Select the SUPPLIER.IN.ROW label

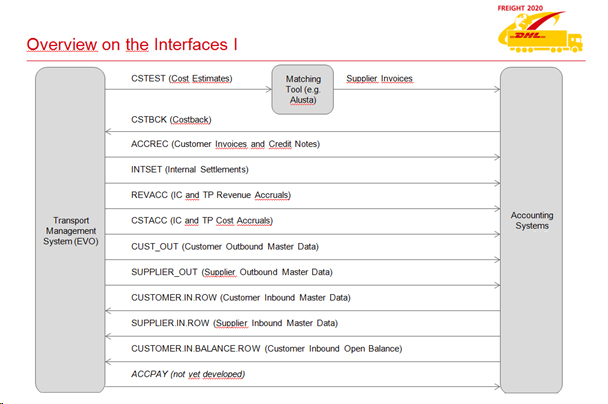pos(235,323)
